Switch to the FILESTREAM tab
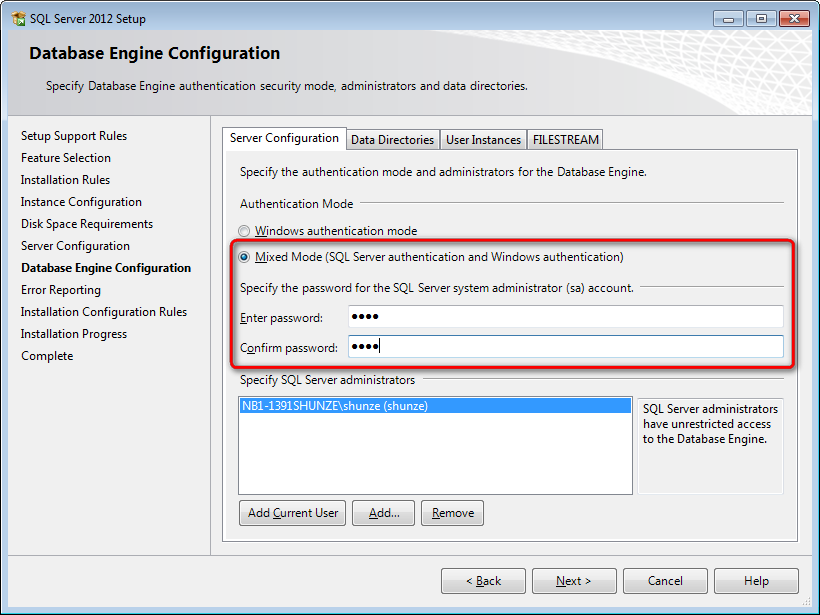 pyautogui.click(x=565, y=140)
